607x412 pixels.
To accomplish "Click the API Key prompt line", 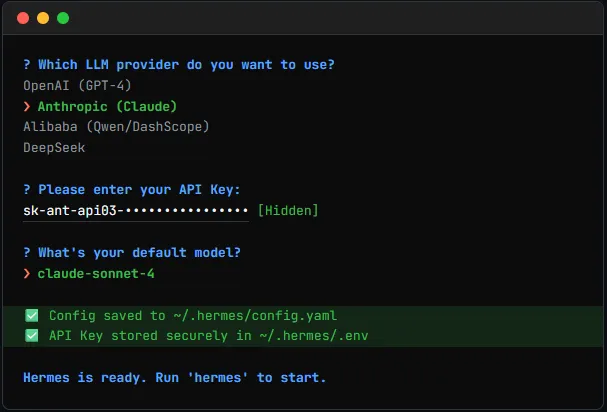I will click(131, 190).
